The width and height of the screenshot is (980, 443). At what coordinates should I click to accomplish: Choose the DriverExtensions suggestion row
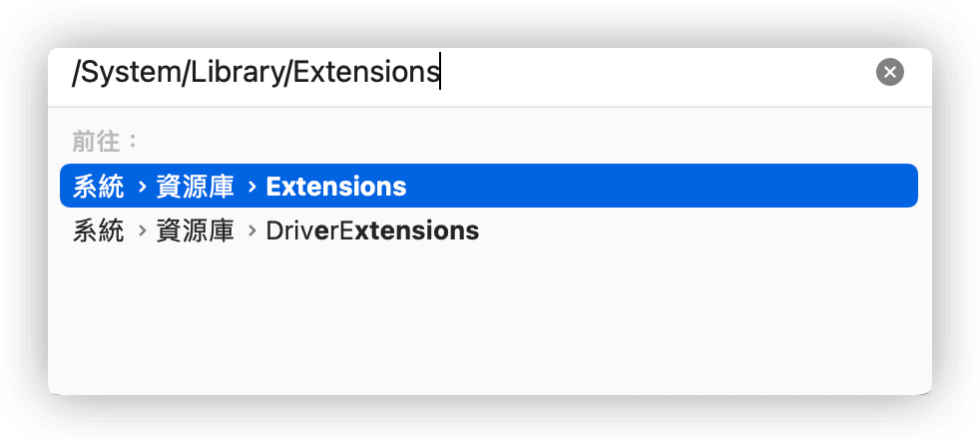pos(489,230)
